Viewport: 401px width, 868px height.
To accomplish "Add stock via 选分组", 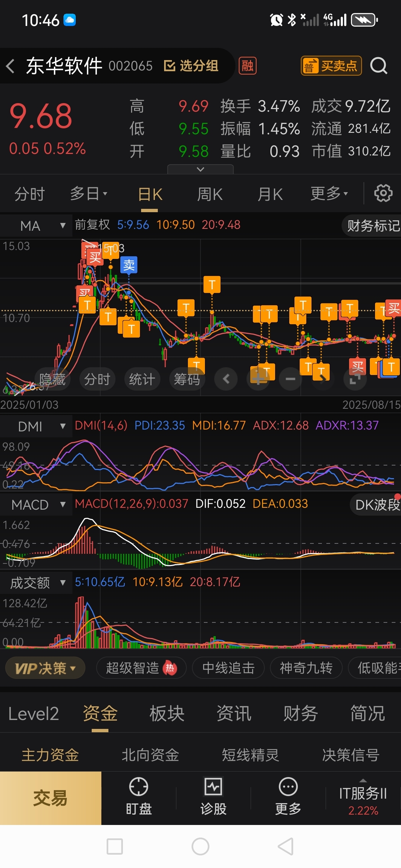I will 191,66.
